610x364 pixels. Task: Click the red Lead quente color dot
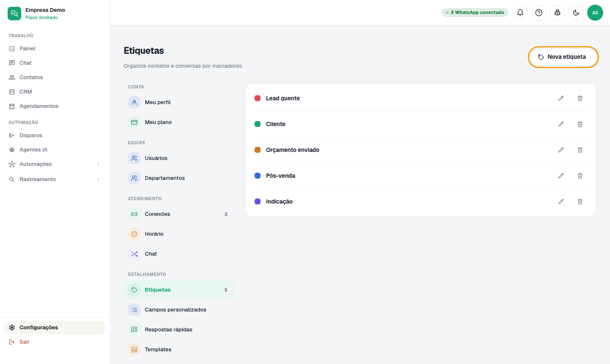pos(258,98)
